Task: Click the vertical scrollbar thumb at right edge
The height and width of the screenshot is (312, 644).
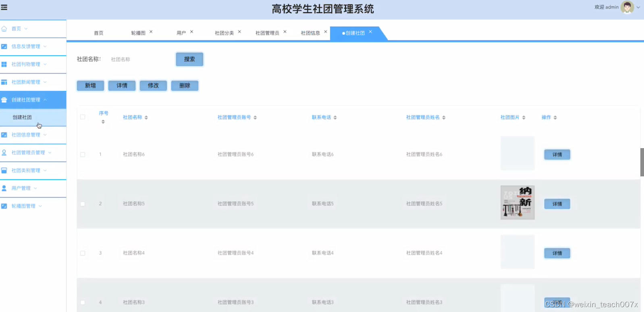Action: point(642,162)
